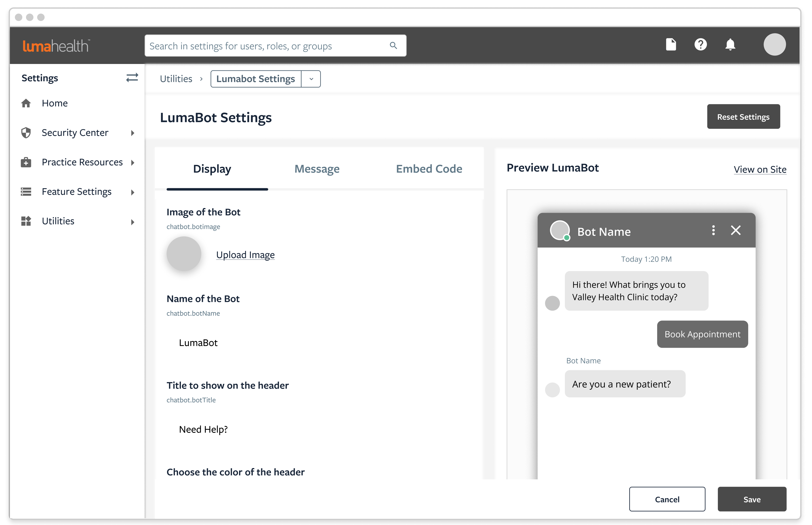812x525 pixels.
Task: Expand Security Center submenu arrow
Action: 133,133
